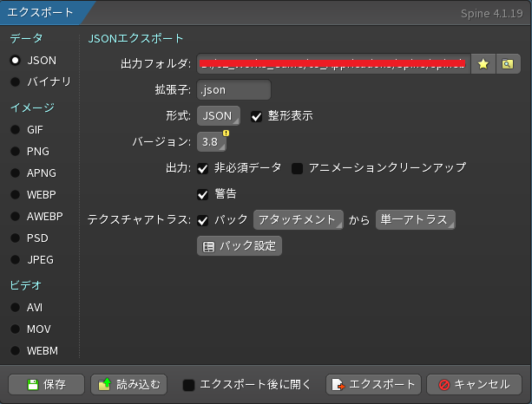Viewport: 532px width, 404px height.
Task: Choose JPEG image export
Action: point(16,259)
